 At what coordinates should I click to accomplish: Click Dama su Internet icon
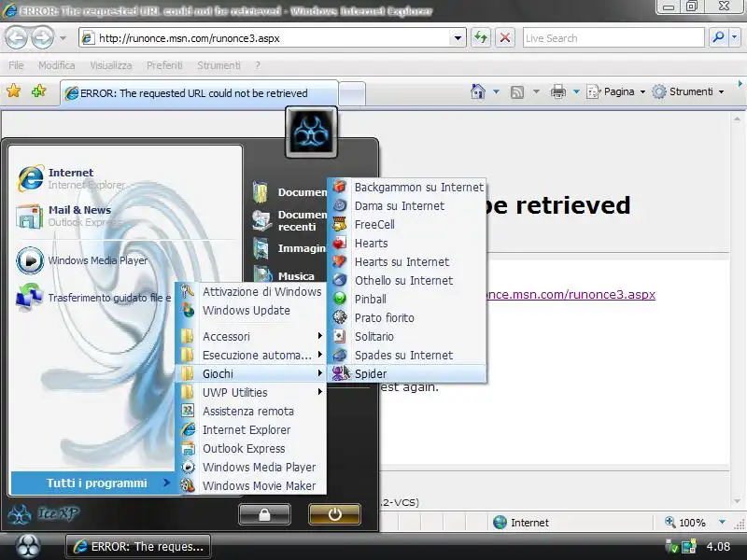point(339,205)
